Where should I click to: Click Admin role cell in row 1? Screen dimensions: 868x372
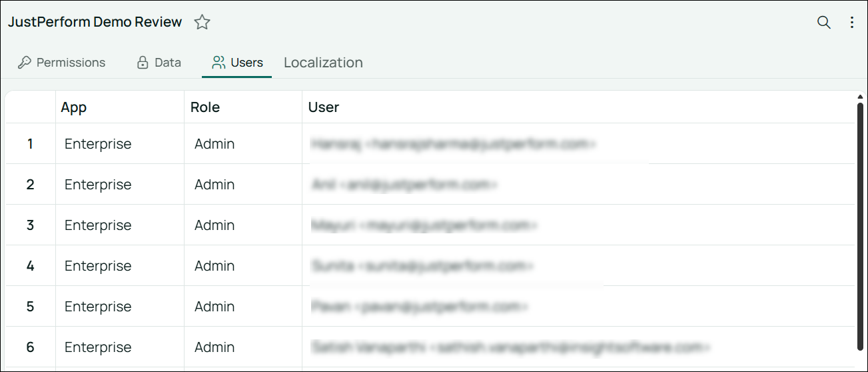tap(243, 144)
